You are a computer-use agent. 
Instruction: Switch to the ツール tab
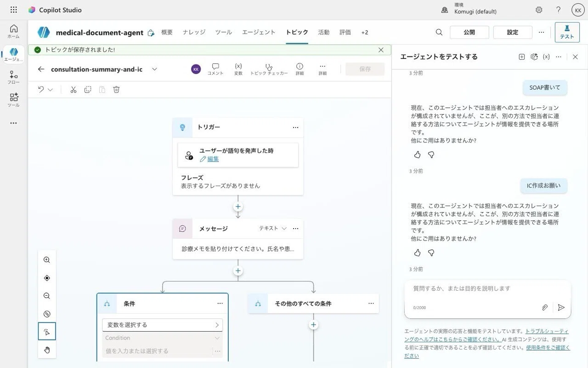pyautogui.click(x=224, y=32)
